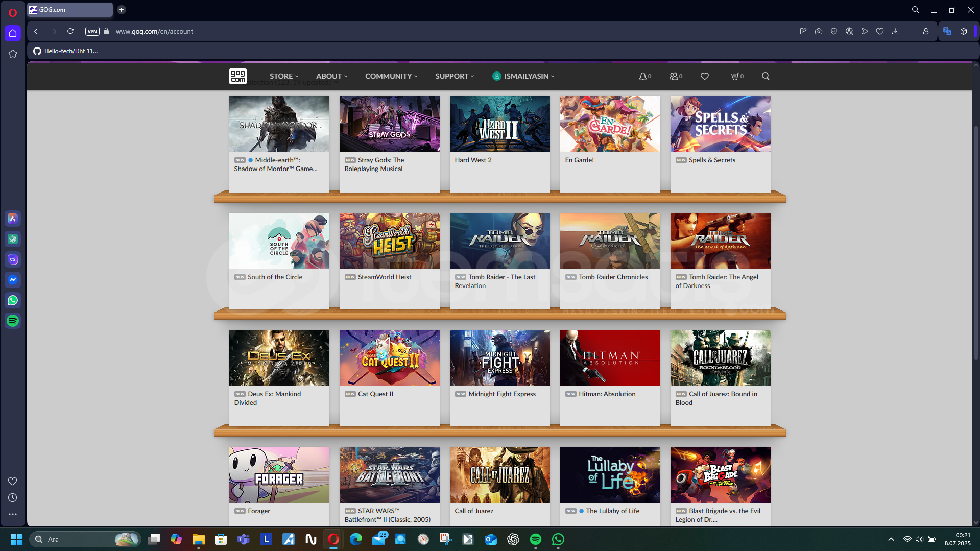Image resolution: width=980 pixels, height=551 pixels.
Task: Open Spotify in Opera sidebar
Action: [x=13, y=321]
